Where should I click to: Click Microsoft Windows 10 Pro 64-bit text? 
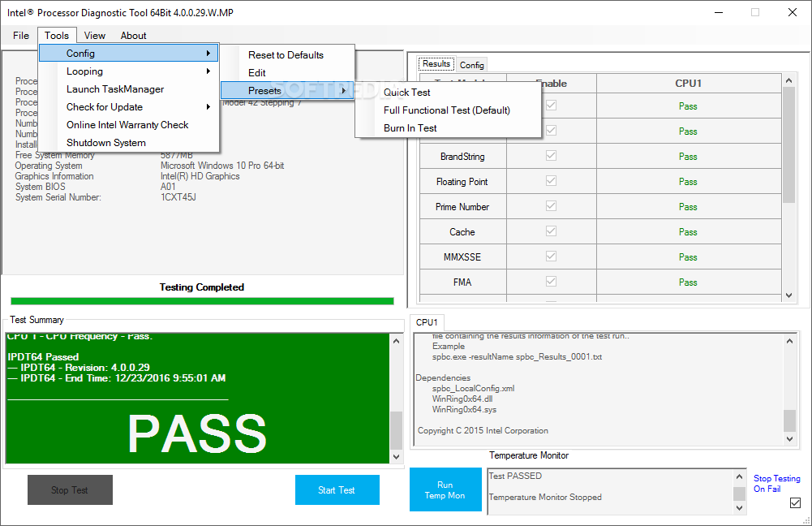point(222,166)
